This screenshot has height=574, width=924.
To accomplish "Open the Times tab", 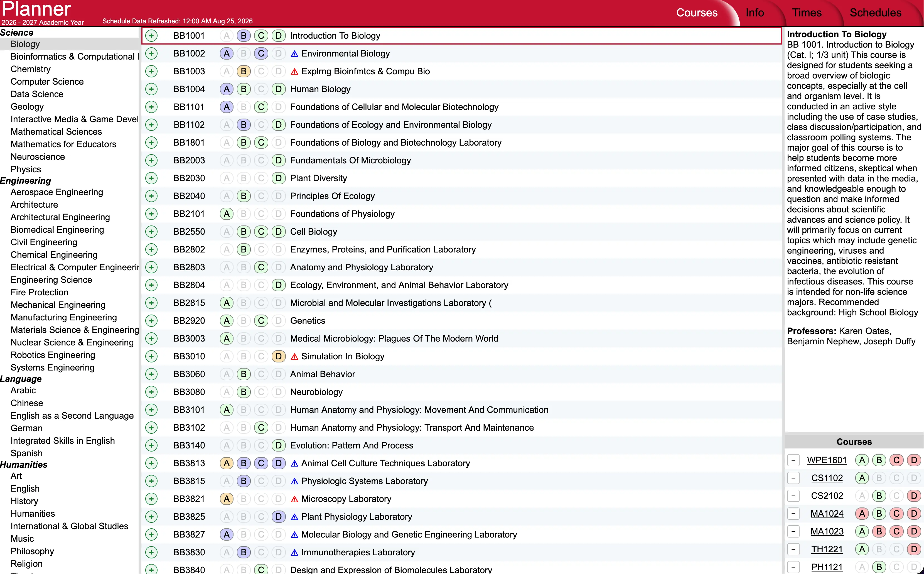I will (x=807, y=13).
